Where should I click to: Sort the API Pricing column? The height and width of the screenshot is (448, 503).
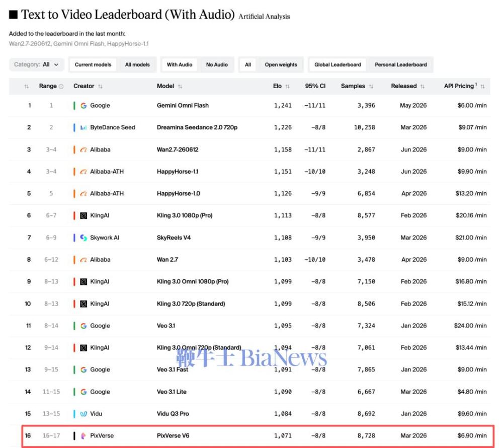tap(482, 86)
